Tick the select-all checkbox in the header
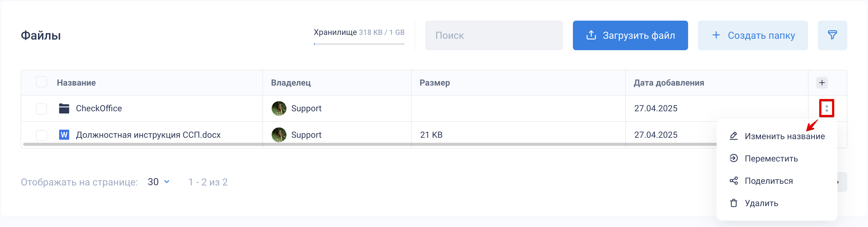Viewport: 868px width, 227px height. tap(42, 82)
